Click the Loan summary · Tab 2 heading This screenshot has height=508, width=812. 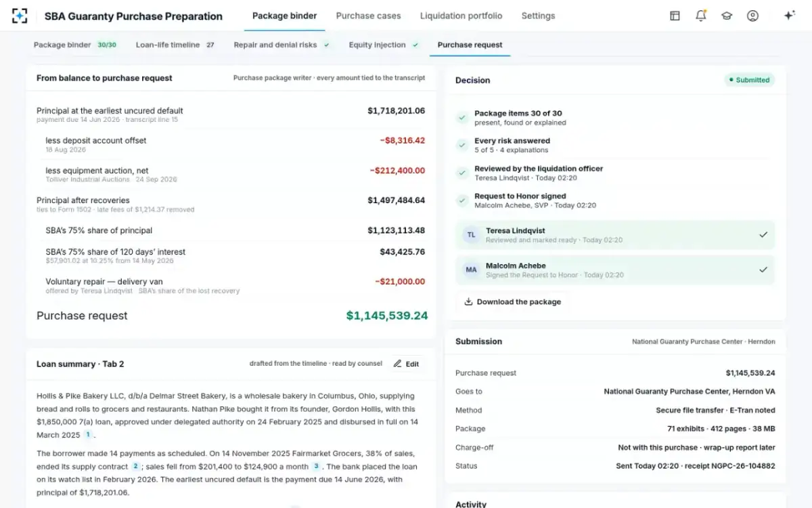80,364
